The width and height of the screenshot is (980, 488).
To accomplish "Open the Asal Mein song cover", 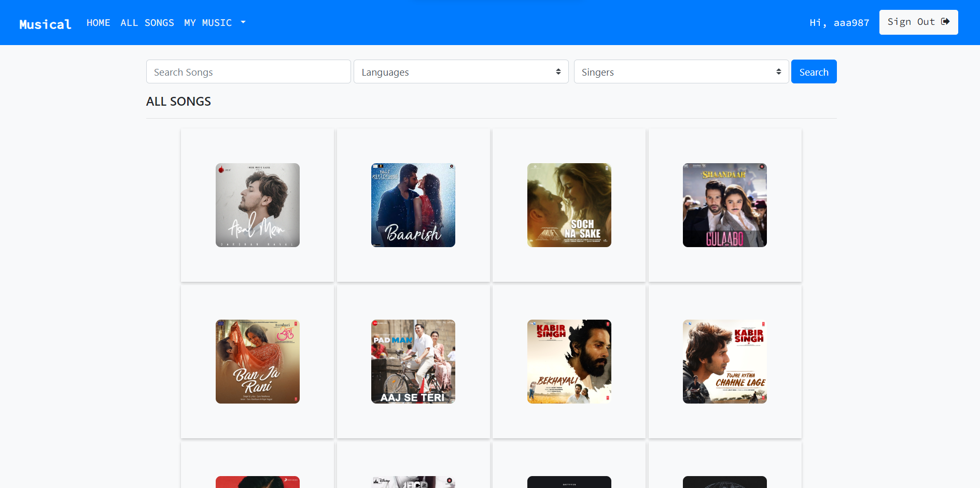I will (x=258, y=205).
